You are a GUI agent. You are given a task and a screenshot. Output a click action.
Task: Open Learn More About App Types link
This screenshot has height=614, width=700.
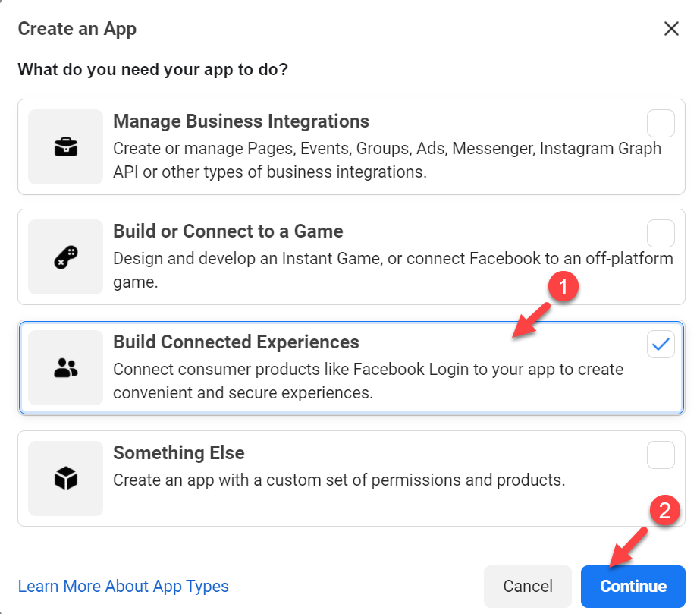[123, 586]
